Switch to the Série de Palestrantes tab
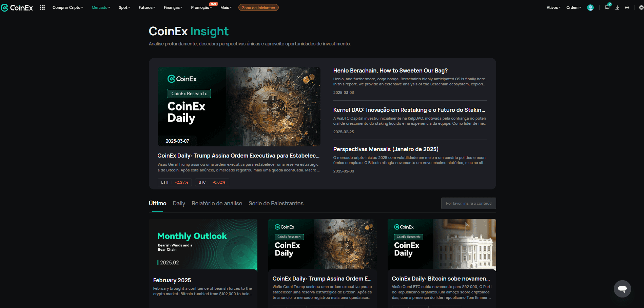 (276, 203)
